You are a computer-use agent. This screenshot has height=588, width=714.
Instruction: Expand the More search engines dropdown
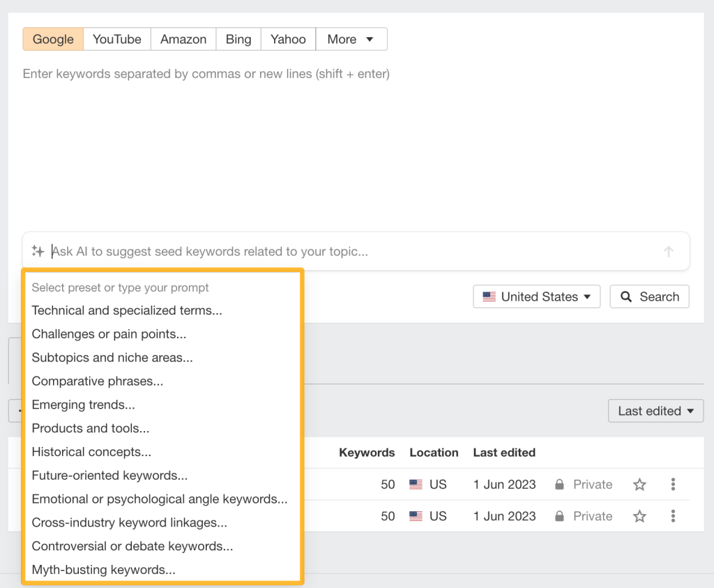[x=351, y=39]
